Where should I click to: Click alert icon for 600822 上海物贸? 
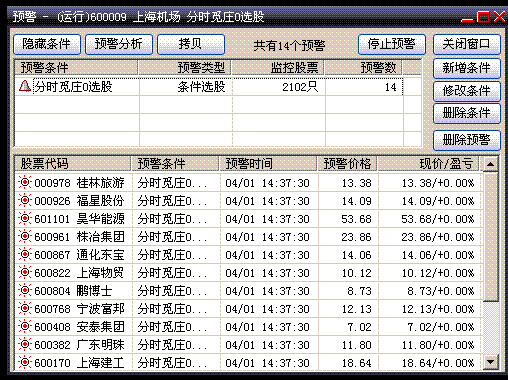[25, 273]
